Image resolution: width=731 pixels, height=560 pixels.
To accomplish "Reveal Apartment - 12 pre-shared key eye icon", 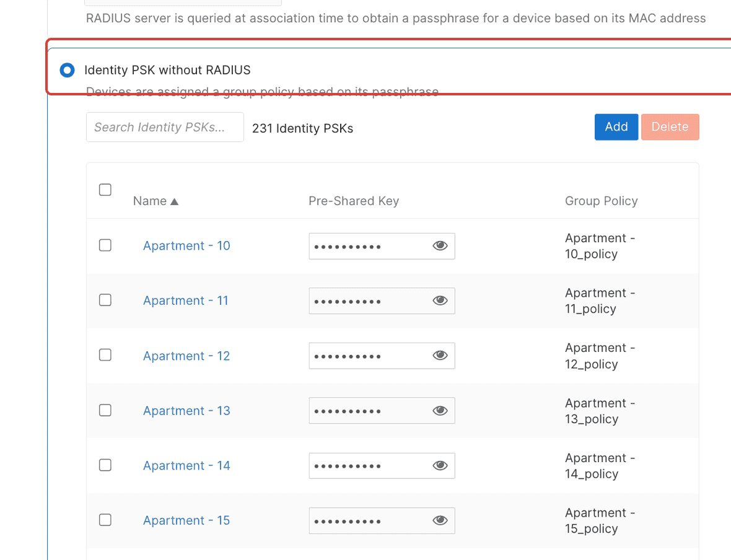I will point(440,356).
